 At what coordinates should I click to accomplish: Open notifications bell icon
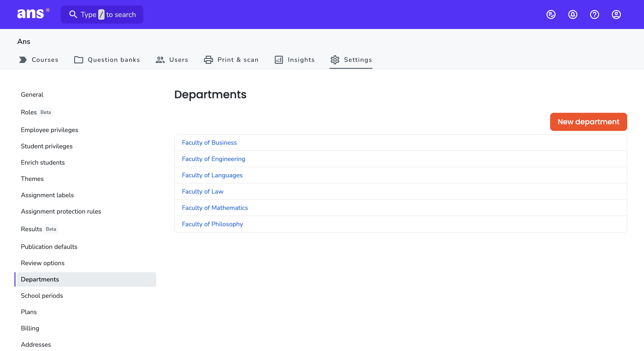point(573,14)
